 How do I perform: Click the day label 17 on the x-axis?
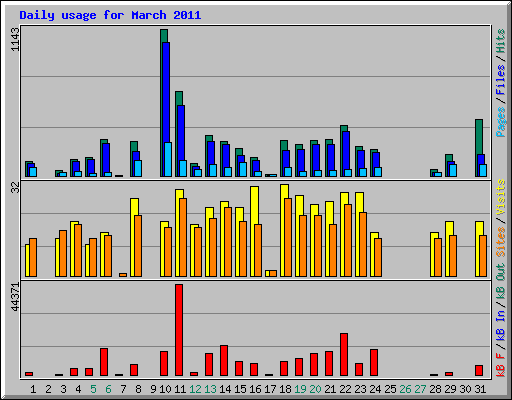[x=270, y=389]
